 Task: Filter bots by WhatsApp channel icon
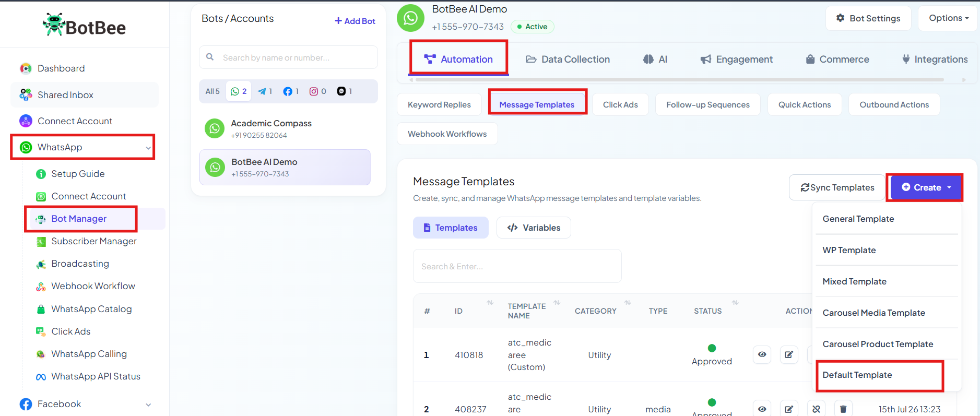click(x=239, y=91)
